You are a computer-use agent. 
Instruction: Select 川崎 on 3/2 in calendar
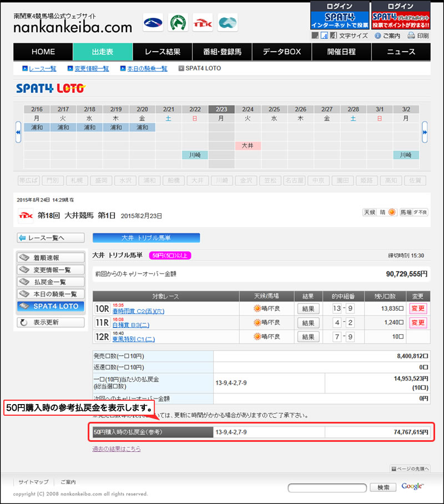pos(406,155)
